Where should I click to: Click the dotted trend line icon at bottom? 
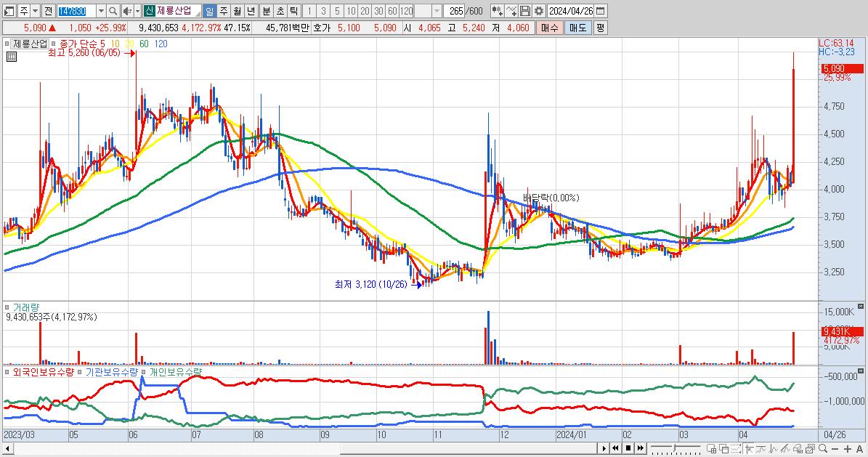tap(737, 449)
